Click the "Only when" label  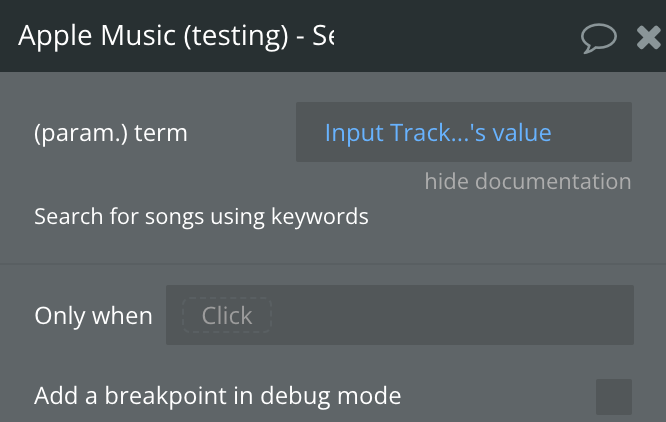click(x=93, y=316)
